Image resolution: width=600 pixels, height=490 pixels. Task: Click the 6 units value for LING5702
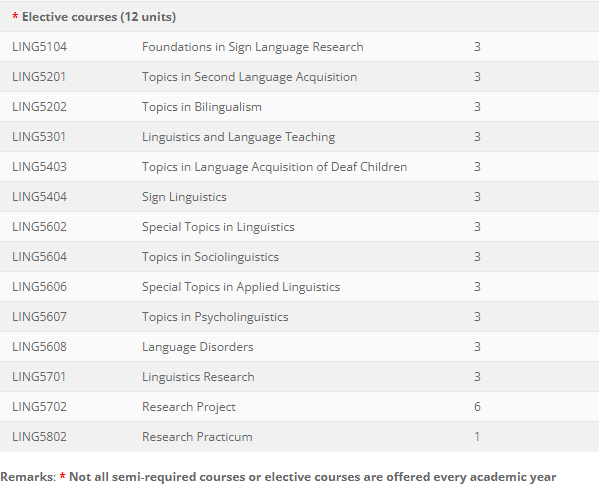pos(477,407)
